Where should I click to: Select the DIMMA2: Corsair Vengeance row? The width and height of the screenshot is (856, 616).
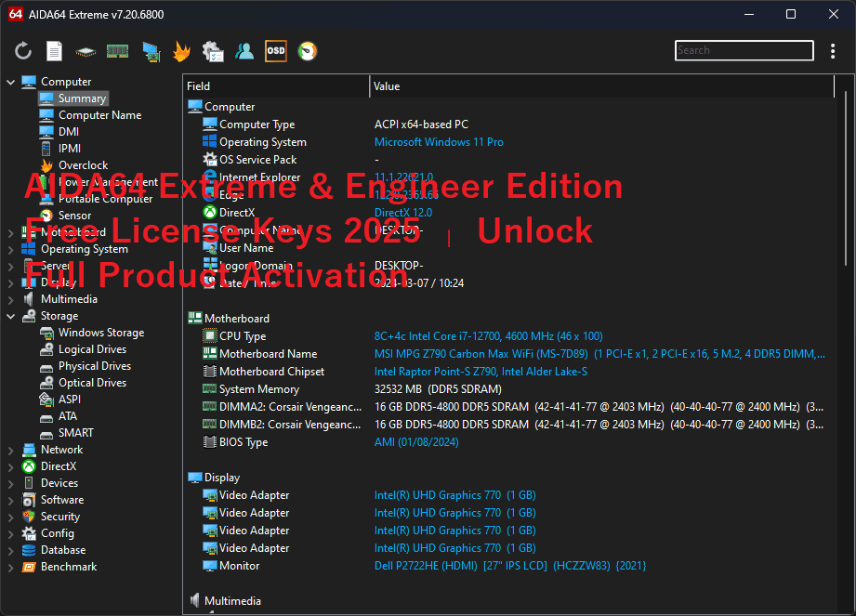[509, 407]
